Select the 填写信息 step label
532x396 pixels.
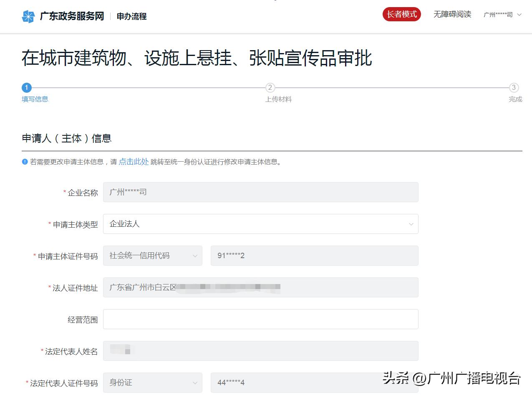[35, 99]
